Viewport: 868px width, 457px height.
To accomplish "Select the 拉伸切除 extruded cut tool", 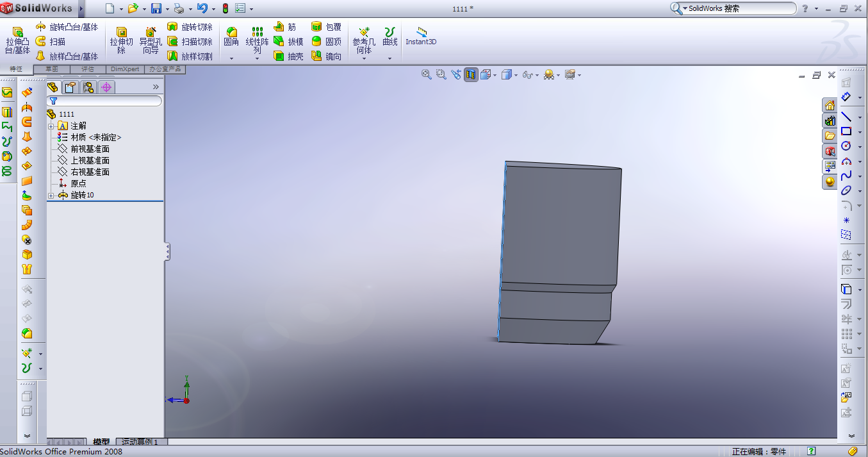I will click(122, 41).
